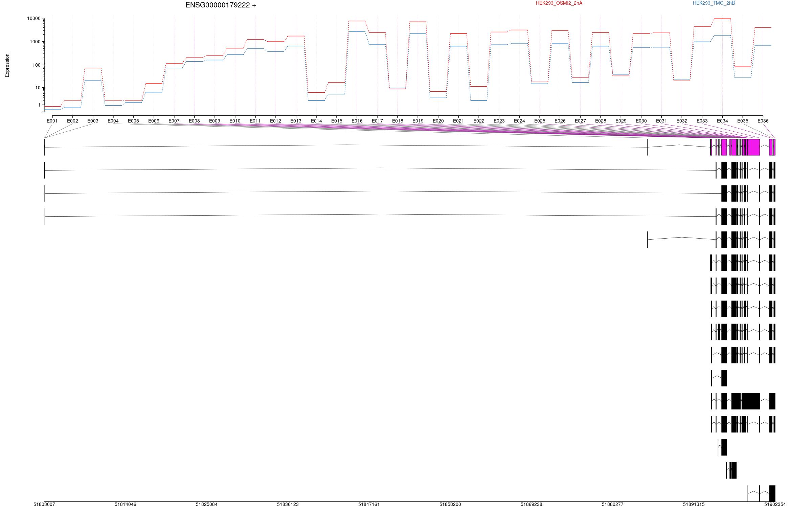Click genomic coordinate 51814046

pyautogui.click(x=126, y=504)
